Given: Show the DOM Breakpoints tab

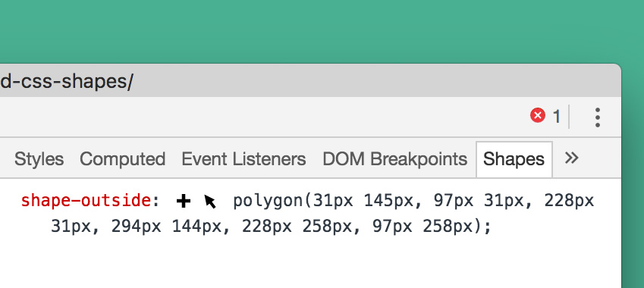Looking at the screenshot, I should [394, 158].
